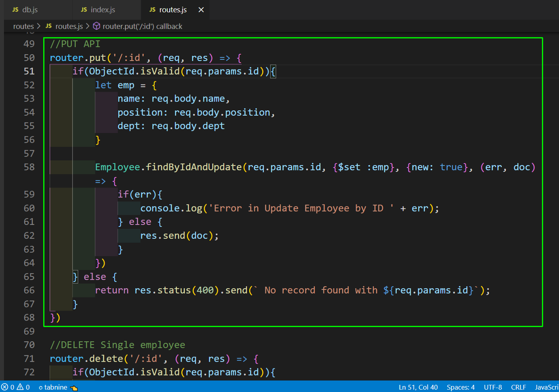Select the routes.js editor tab
Image resolution: width=559 pixels, height=392 pixels.
(x=173, y=10)
